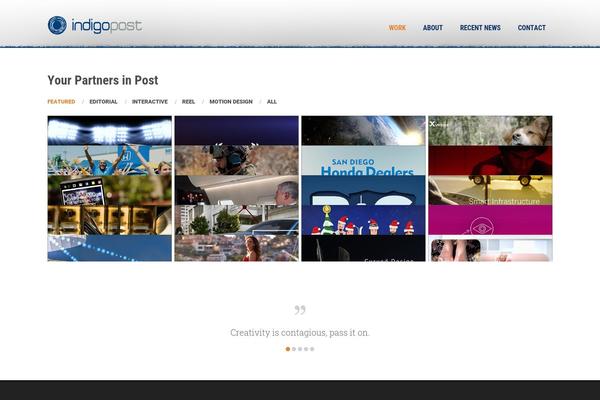The width and height of the screenshot is (600, 400).
Task: Select the fifth quote slider dot
Action: [312, 349]
